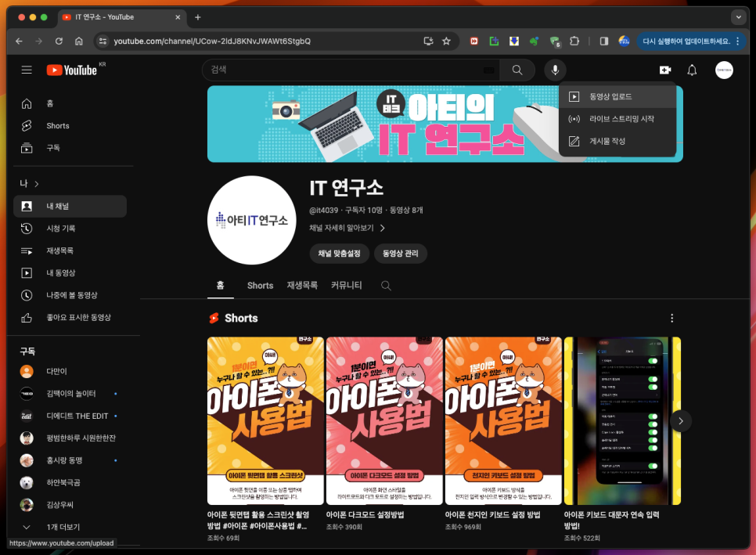
Task: Open Watch later (나중에 볼 동영상)
Action: (x=70, y=294)
